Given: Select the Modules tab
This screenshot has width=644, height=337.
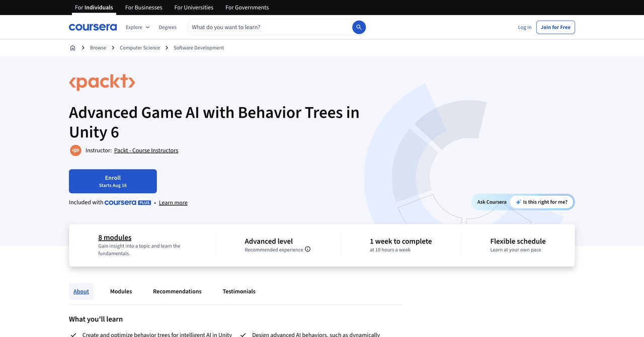Looking at the screenshot, I should tap(121, 292).
